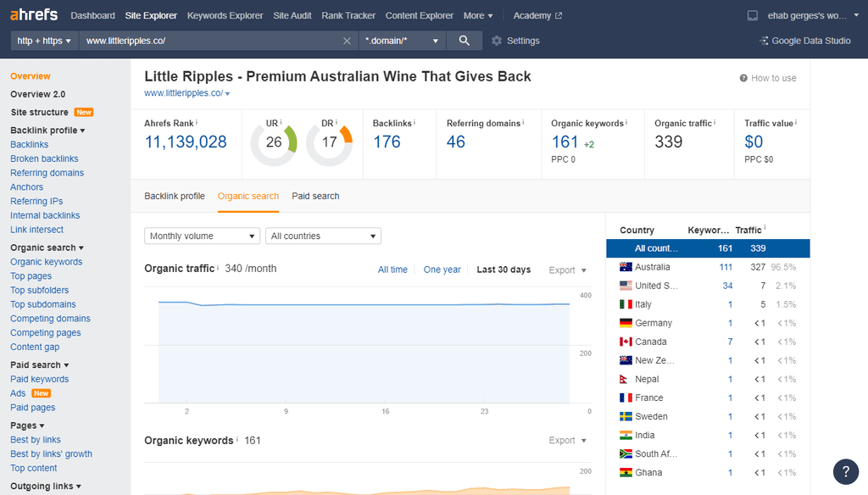
Task: Click the Ghana flag icon
Action: 626,472
